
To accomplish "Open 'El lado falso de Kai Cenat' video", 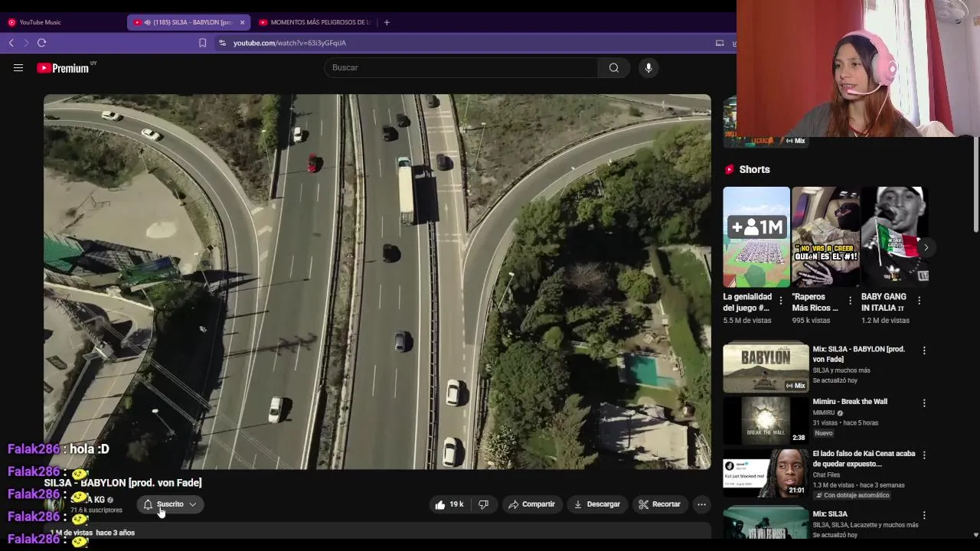I will pyautogui.click(x=864, y=458).
